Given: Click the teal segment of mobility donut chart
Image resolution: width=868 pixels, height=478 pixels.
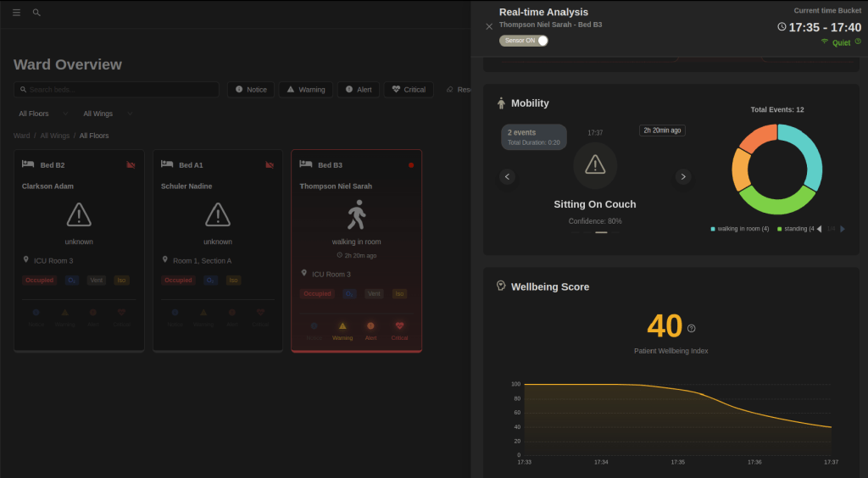Looking at the screenshot, I should 807,153.
